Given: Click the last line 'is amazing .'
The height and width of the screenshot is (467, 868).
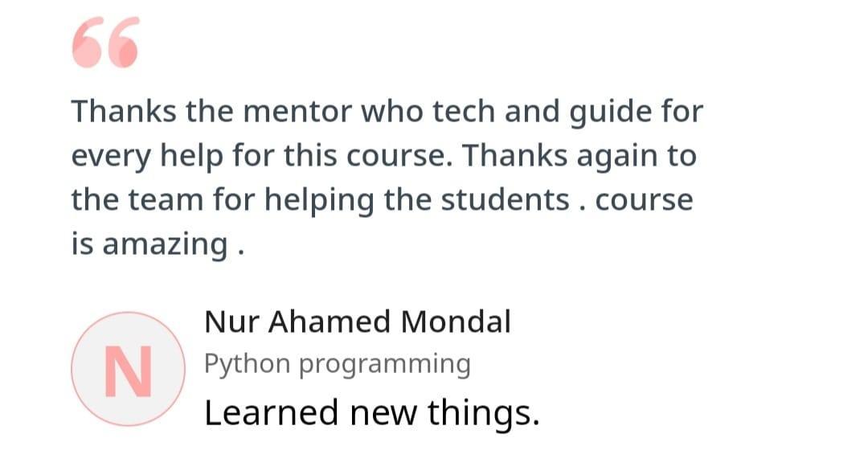Looking at the screenshot, I should 158,244.
